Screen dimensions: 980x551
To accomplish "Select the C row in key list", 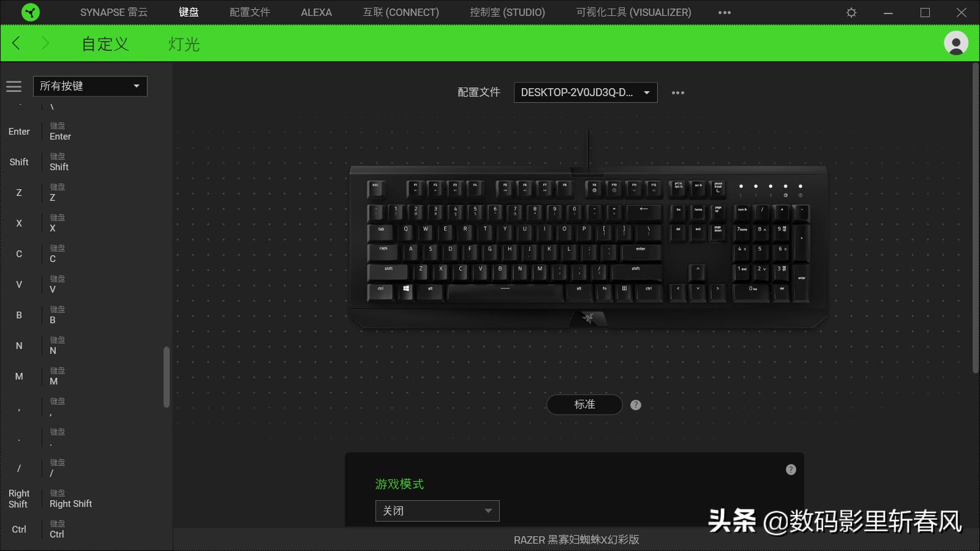I will click(x=83, y=254).
